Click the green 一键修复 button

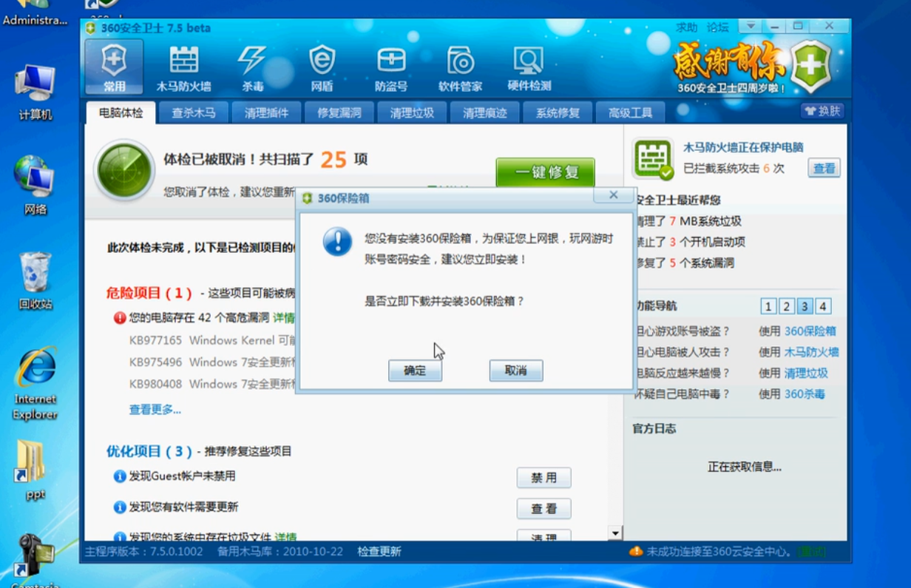[x=545, y=173]
